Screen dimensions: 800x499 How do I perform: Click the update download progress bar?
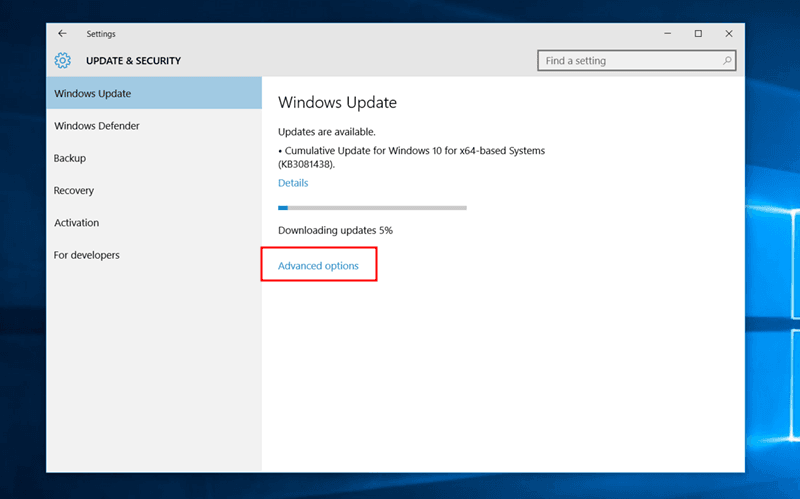click(x=372, y=208)
